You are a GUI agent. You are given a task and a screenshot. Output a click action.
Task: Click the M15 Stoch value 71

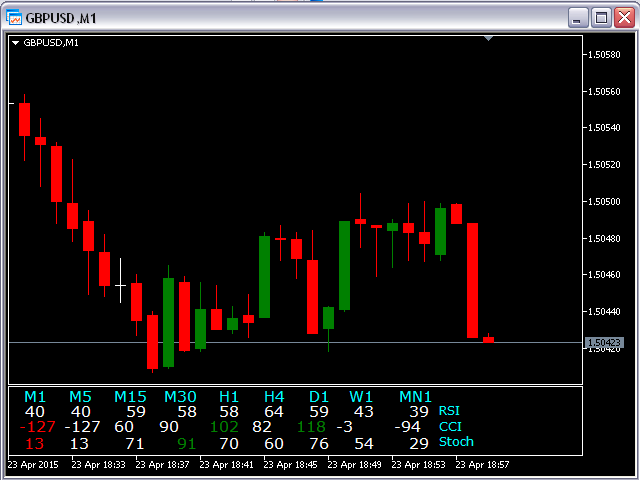(135, 444)
